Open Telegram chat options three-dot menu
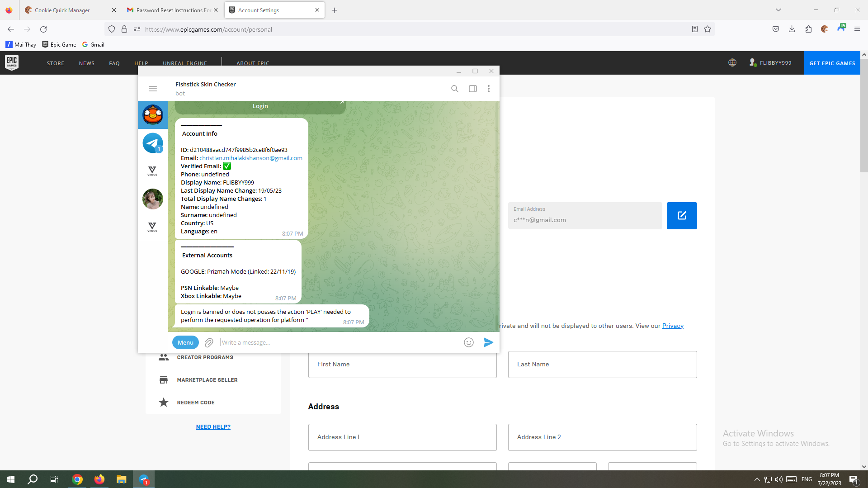The image size is (868, 488). click(x=489, y=89)
